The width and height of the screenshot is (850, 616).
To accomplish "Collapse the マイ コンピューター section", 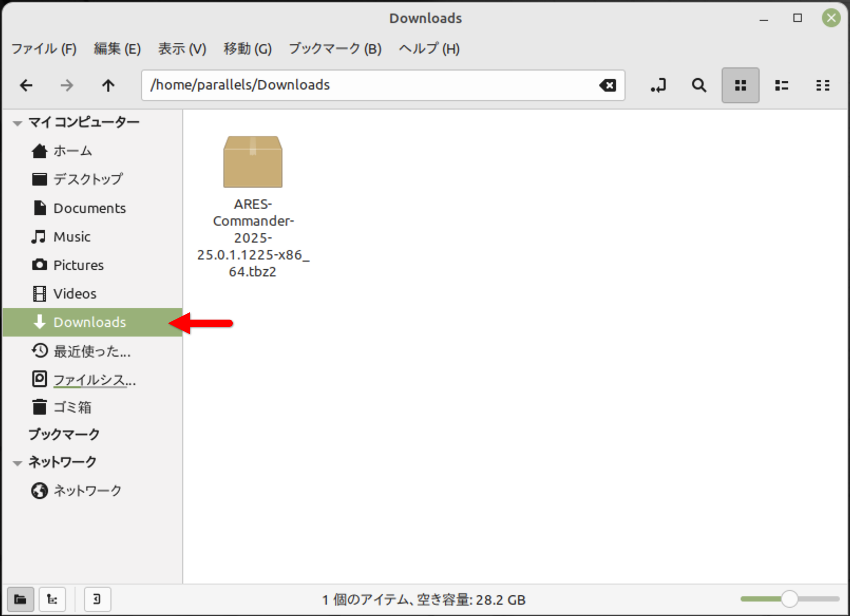I will click(x=17, y=123).
